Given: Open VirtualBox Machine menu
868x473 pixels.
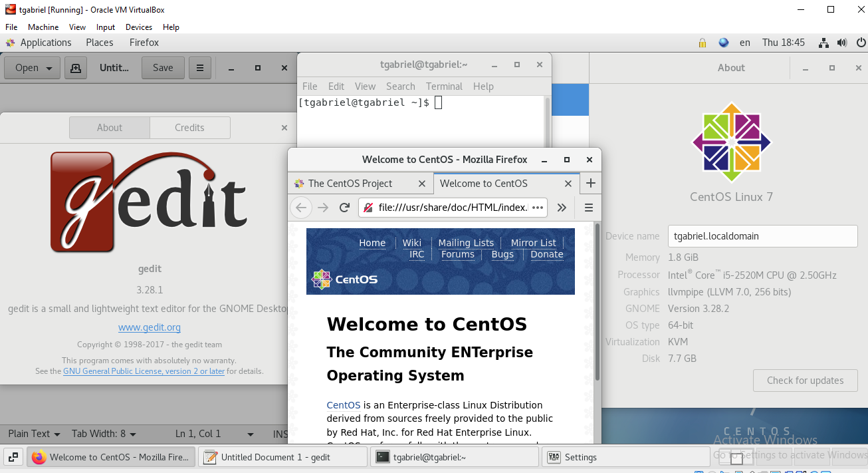Looking at the screenshot, I should (x=43, y=27).
